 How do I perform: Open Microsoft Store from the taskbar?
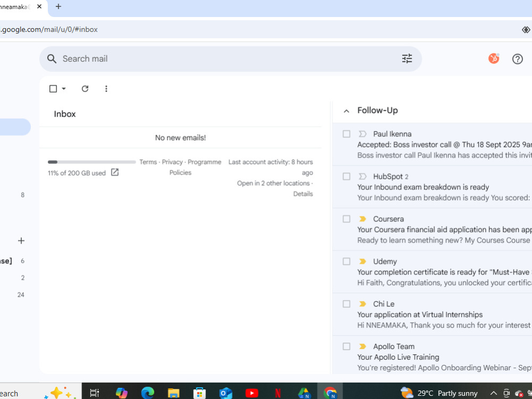[x=199, y=393]
